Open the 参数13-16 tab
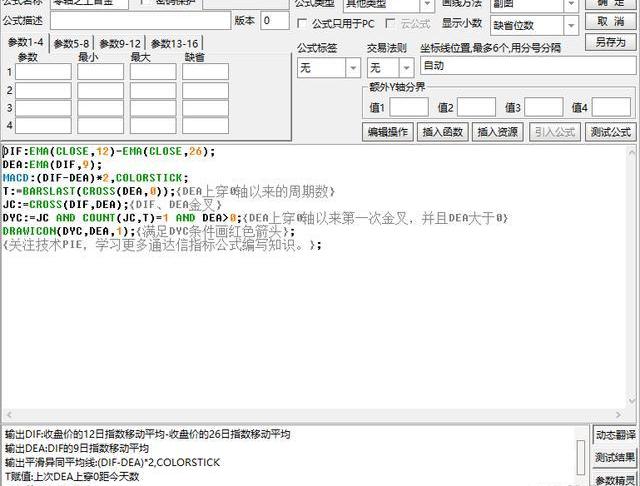The height and width of the screenshot is (486, 640). click(176, 43)
